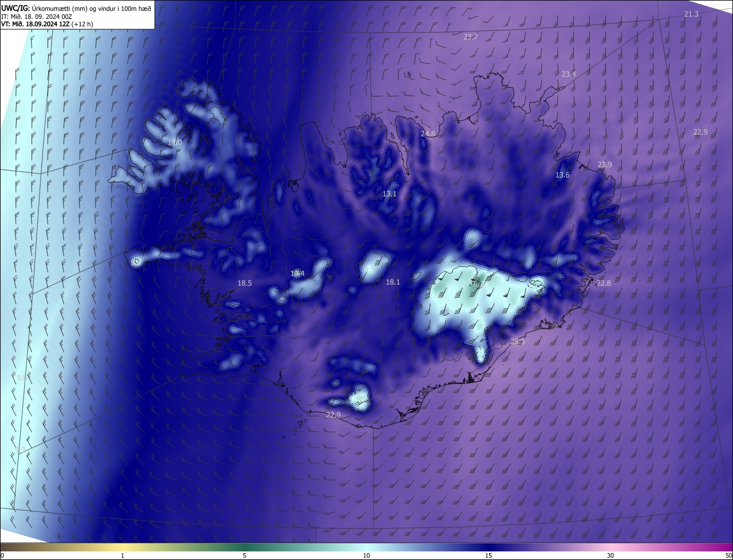Click the 21.3 value label
This screenshot has width=733, height=560.
coord(691,14)
